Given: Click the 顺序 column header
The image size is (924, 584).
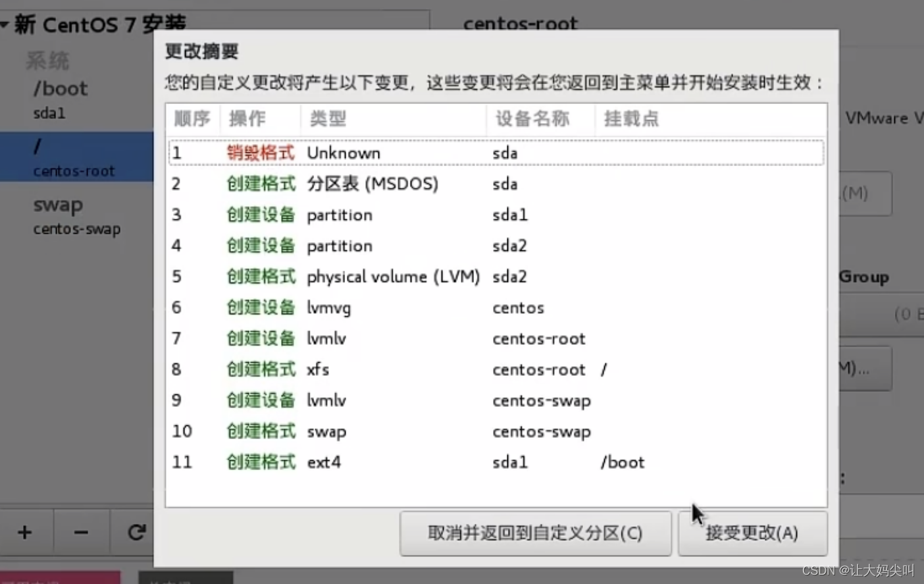Looking at the screenshot, I should click(x=192, y=119).
